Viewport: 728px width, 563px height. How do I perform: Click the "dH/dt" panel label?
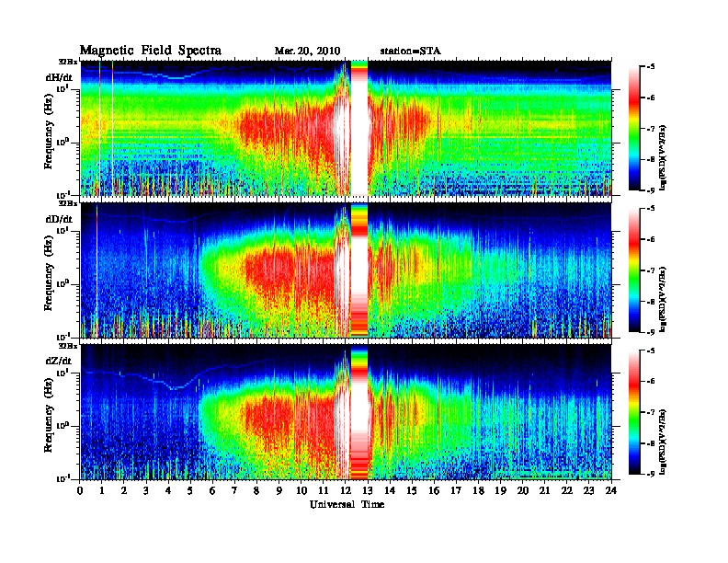59,77
